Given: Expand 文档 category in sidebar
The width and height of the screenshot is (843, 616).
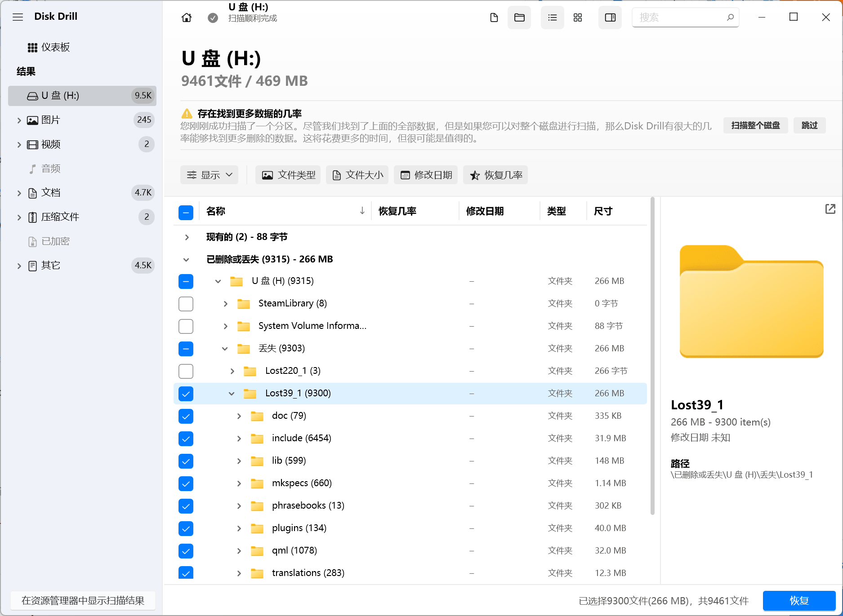Looking at the screenshot, I should tap(19, 193).
